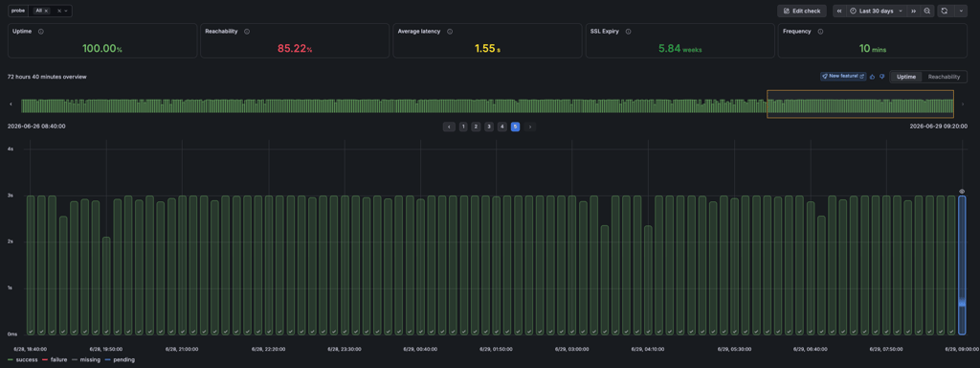The height and width of the screenshot is (368, 980).
Task: Show info tooltip for Uptime
Action: (x=41, y=32)
